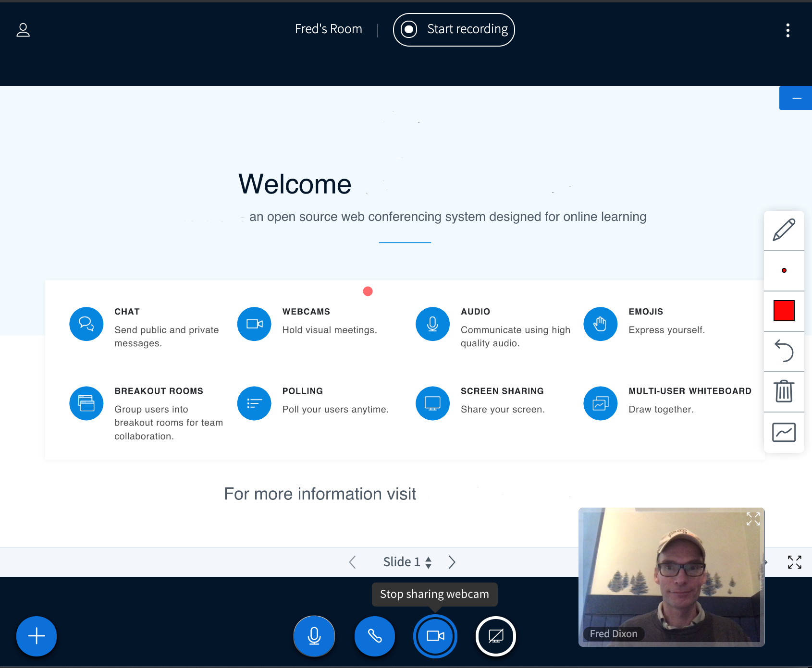Start recording the session
Viewport: 812px width, 668px height.
454,30
